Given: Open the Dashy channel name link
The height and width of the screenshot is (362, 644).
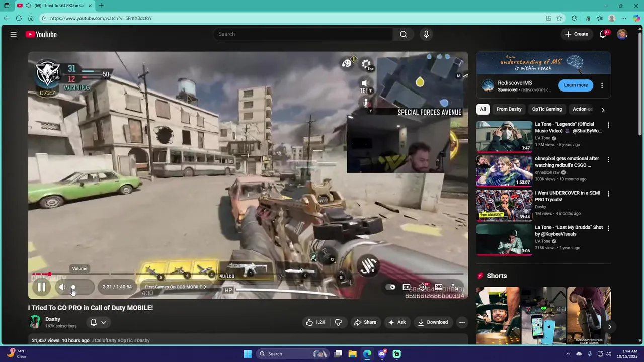Looking at the screenshot, I should (53, 319).
